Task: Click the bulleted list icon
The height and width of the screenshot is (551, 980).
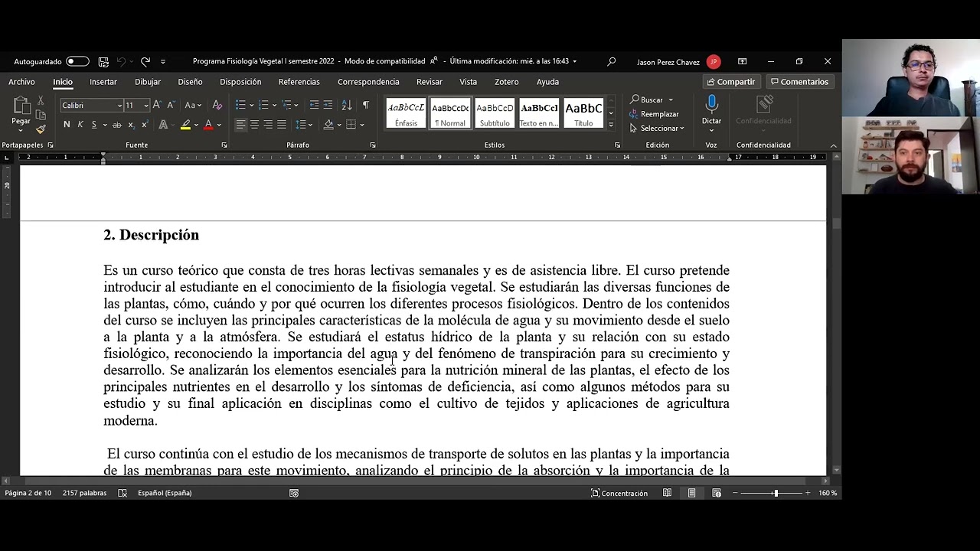Action: click(x=240, y=105)
